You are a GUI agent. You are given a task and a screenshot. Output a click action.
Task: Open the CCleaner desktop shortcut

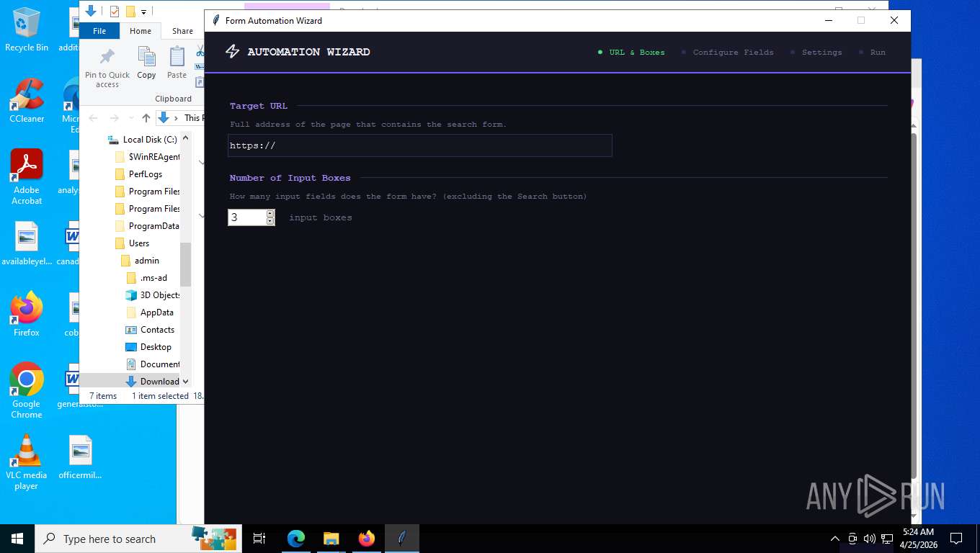point(27,101)
